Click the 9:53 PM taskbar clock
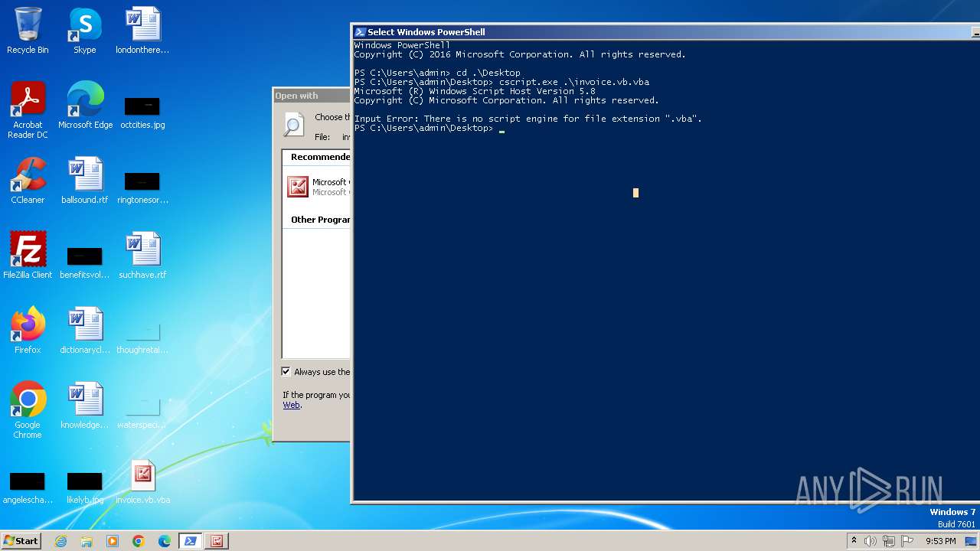Viewport: 980px width, 551px height. [x=940, y=541]
